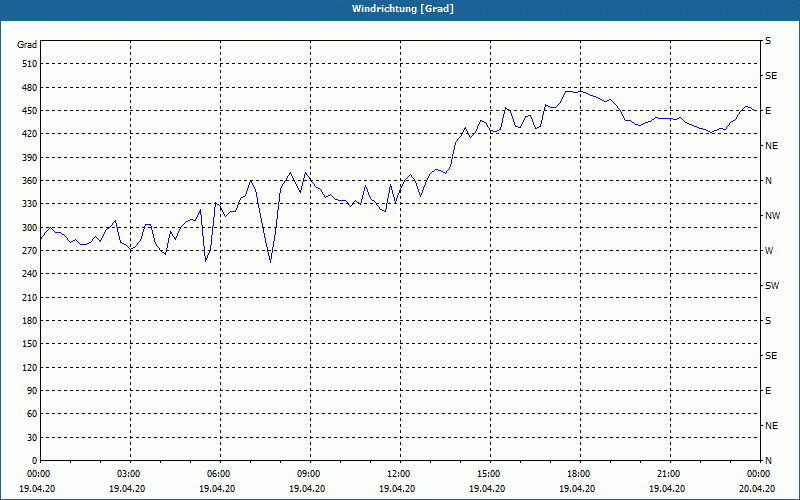Click the E compass label level with 450
The image size is (800, 500).
click(x=768, y=111)
